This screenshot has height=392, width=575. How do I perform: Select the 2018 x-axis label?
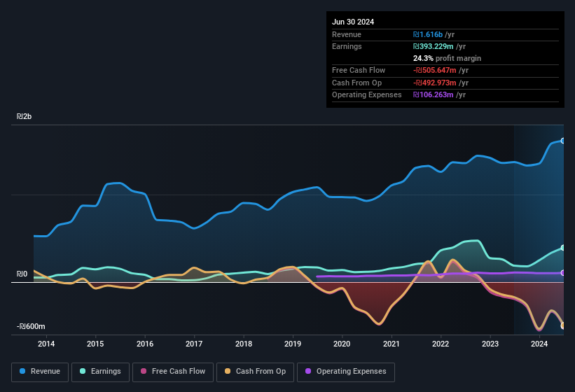pyautogui.click(x=244, y=344)
